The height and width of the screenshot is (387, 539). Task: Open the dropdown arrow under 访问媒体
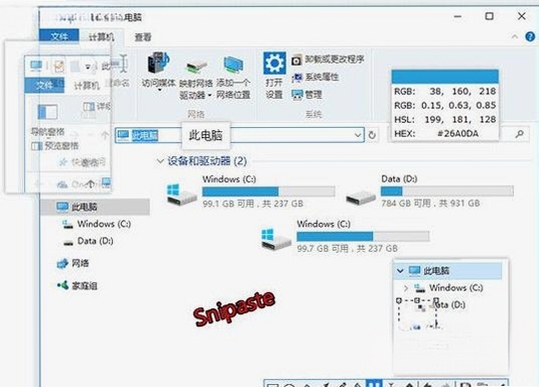pos(159,90)
